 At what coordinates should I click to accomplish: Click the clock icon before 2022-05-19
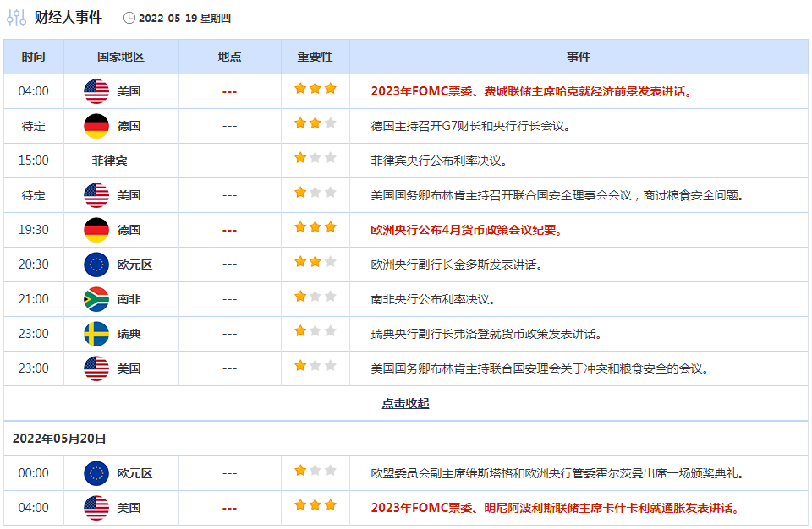129,18
